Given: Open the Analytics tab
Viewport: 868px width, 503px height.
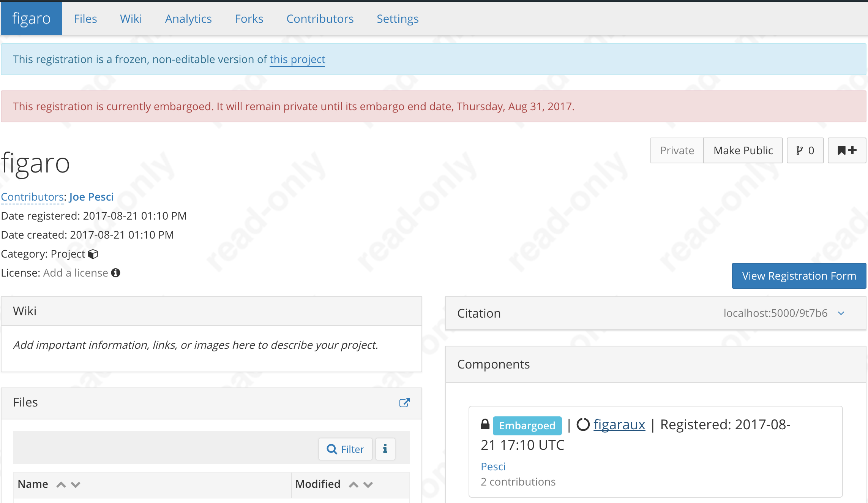Looking at the screenshot, I should (188, 19).
